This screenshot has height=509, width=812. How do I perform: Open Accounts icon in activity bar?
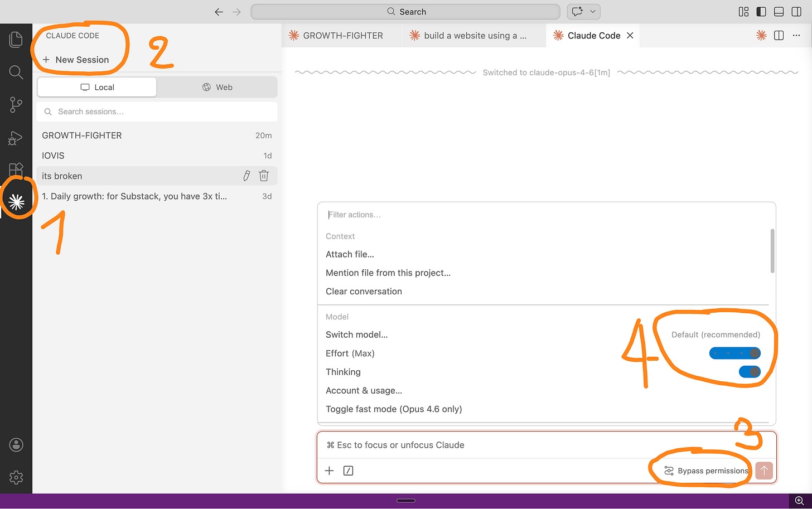tap(16, 445)
